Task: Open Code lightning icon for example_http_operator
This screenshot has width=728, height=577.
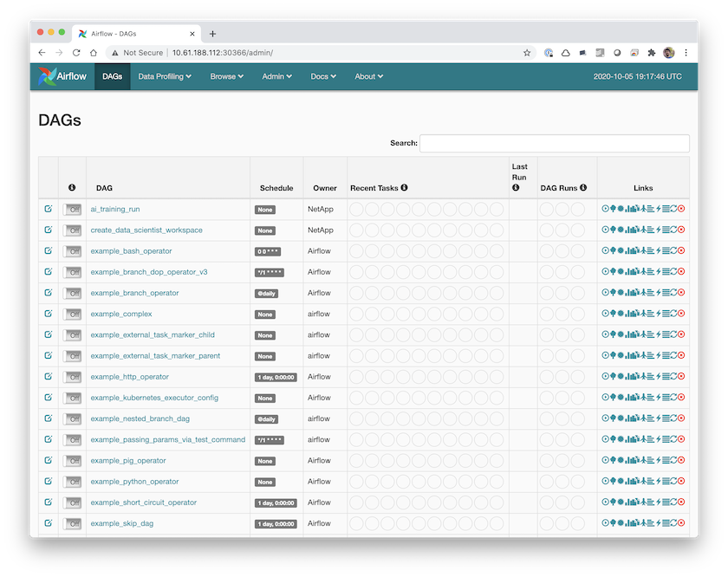Action: point(658,377)
